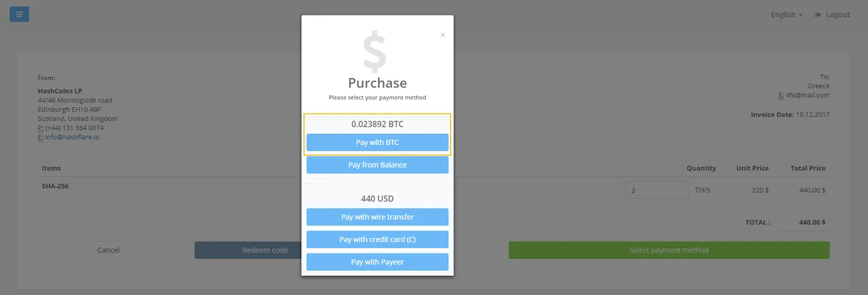Select Pay with Payeer option
Viewport: 868px width, 295px height.
click(378, 262)
